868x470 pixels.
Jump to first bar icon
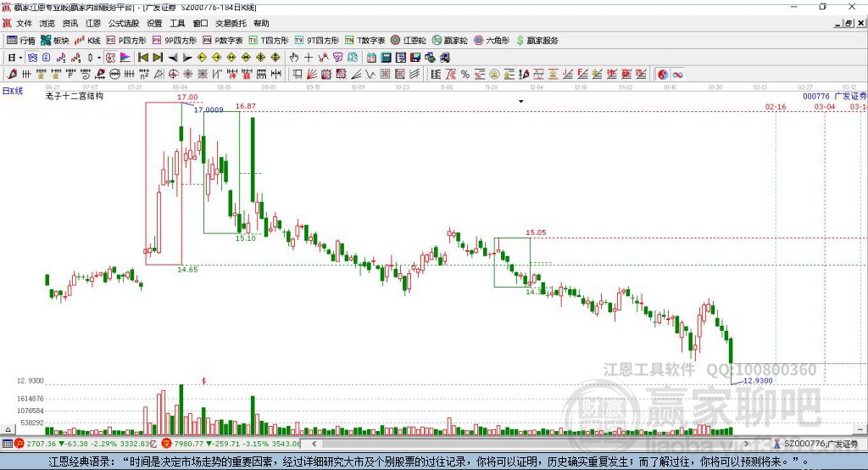[142, 58]
